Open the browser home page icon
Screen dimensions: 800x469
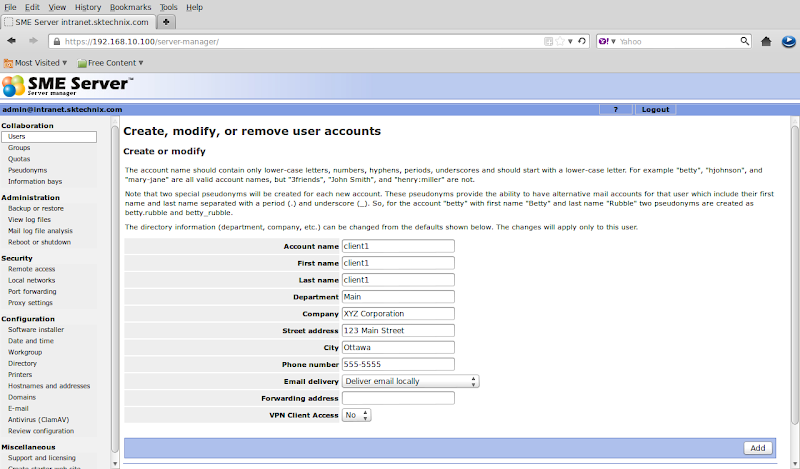coord(766,41)
